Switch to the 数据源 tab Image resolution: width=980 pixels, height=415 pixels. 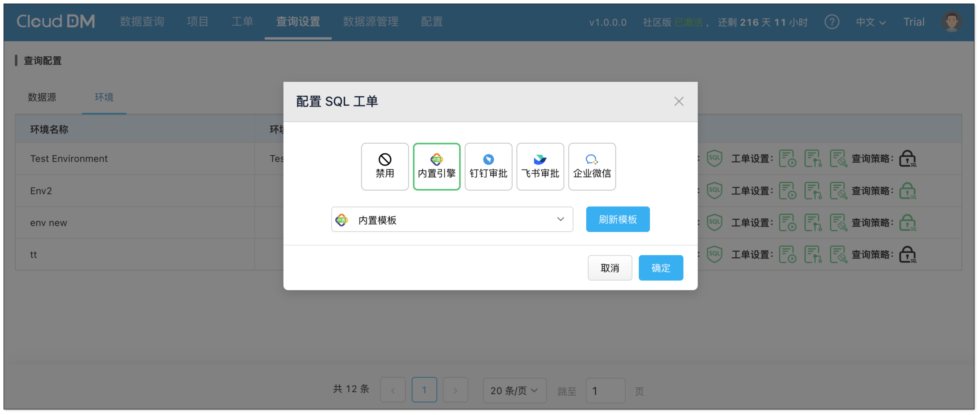coord(42,97)
